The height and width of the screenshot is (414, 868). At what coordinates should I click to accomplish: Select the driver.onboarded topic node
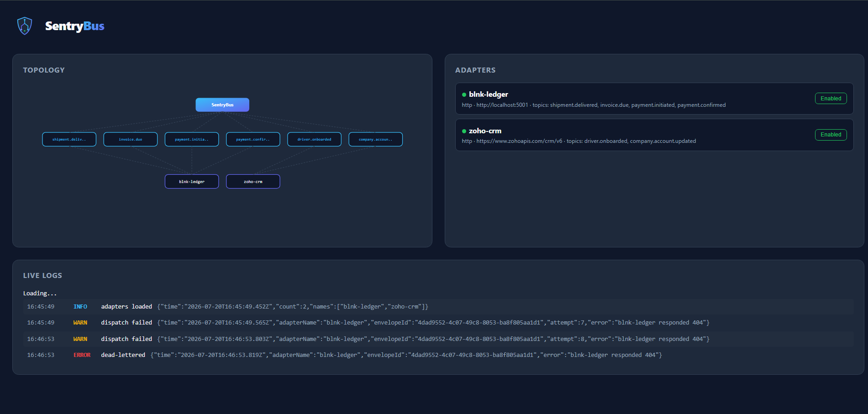pos(314,139)
